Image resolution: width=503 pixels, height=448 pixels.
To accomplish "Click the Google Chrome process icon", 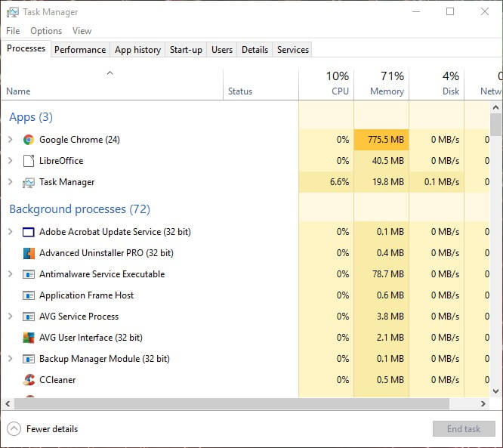I will (29, 140).
